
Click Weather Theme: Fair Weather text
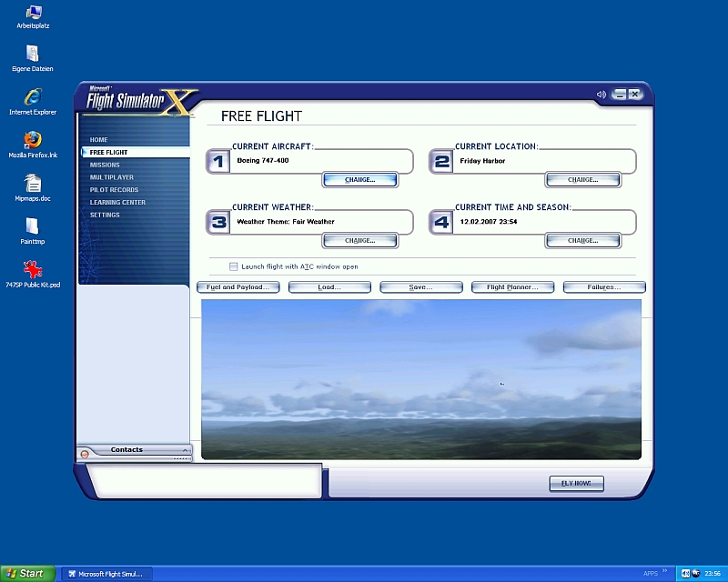pos(286,222)
